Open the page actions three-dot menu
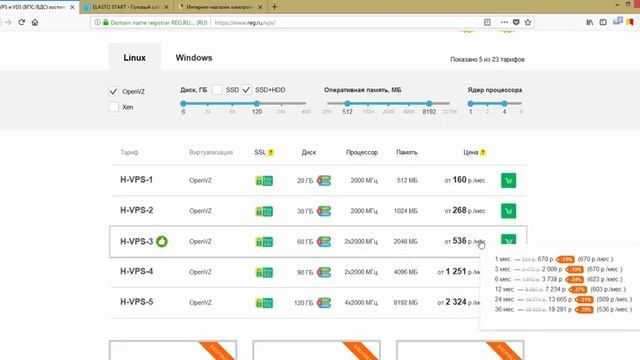This screenshot has width=640, height=360. [504, 22]
